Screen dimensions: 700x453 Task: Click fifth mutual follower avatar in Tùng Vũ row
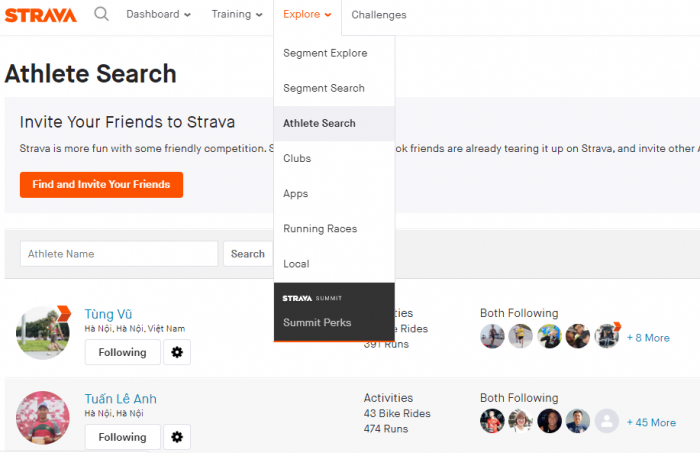click(x=607, y=336)
